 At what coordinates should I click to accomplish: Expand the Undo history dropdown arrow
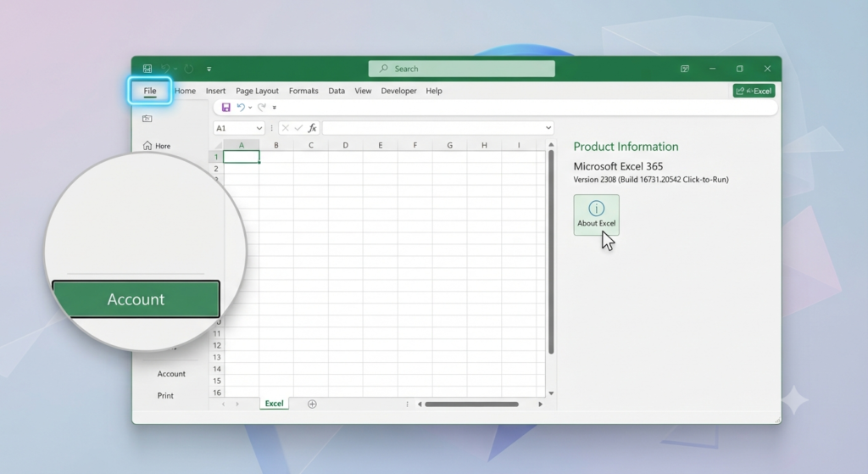pos(250,108)
